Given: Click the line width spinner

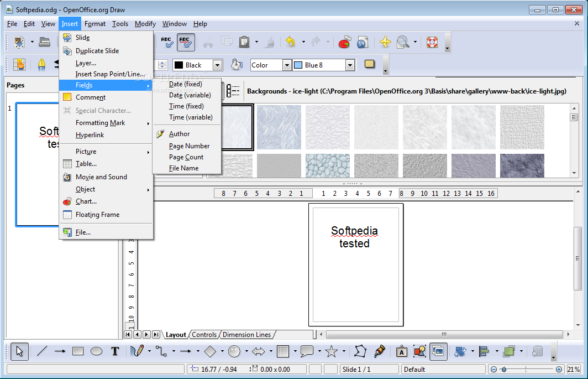Looking at the screenshot, I should [162, 65].
